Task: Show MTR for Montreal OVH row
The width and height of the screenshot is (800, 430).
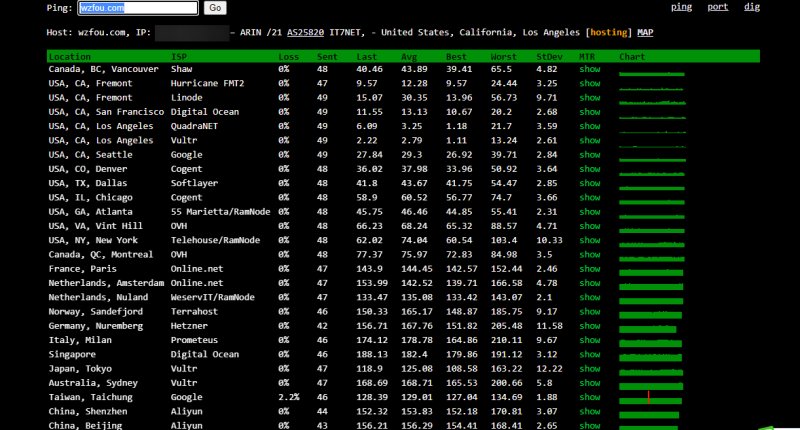Action: point(589,255)
